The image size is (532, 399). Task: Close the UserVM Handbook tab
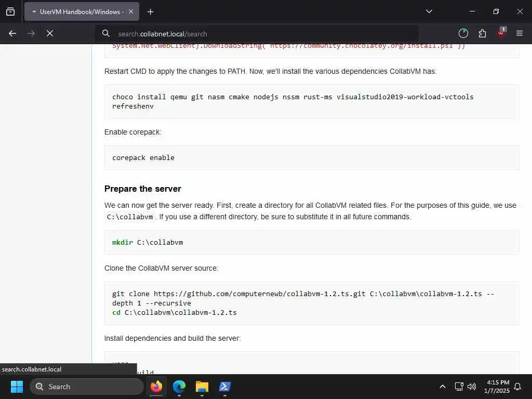click(x=131, y=11)
